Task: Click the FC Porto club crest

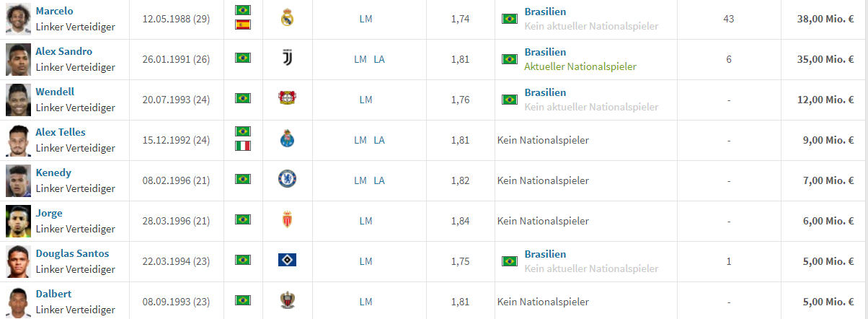Action: 288,139
